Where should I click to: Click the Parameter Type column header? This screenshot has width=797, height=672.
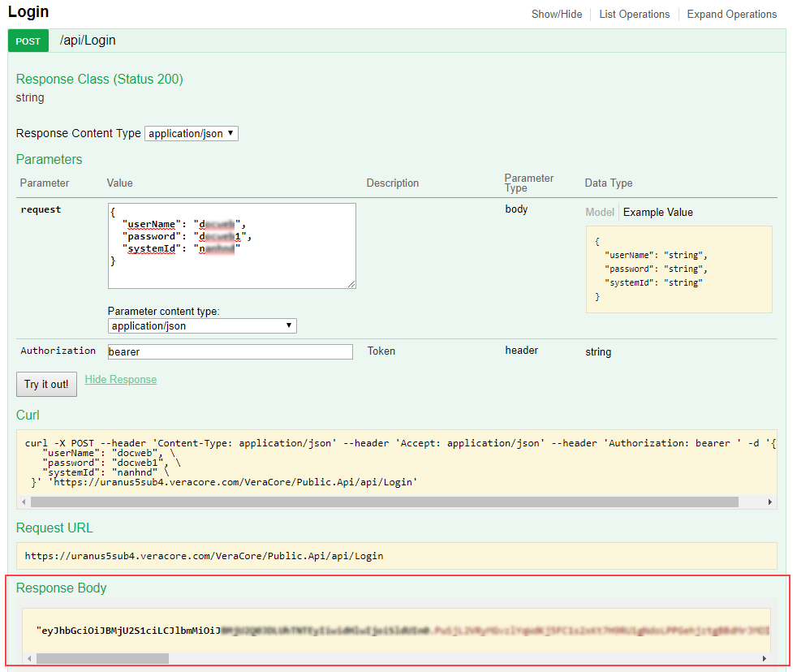529,183
